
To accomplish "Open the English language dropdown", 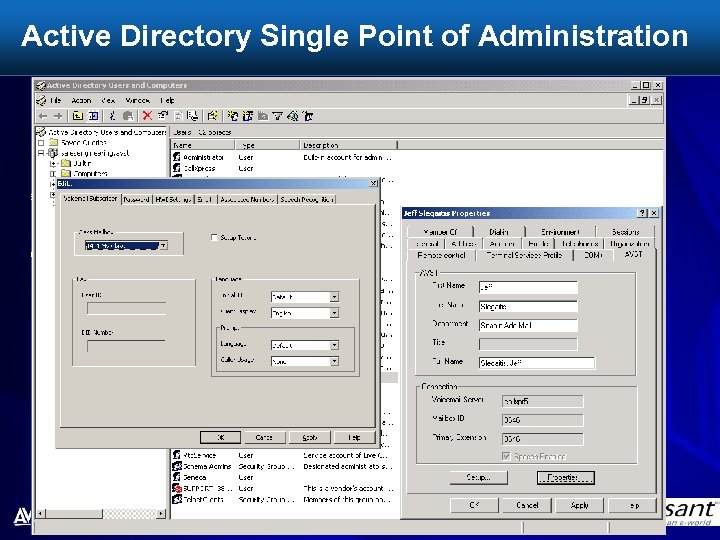I will tap(334, 313).
